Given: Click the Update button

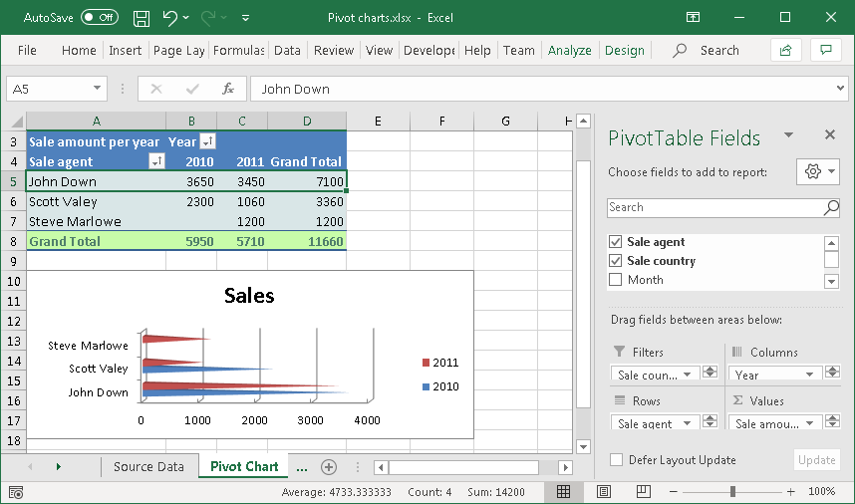Looking at the screenshot, I should coord(816,460).
